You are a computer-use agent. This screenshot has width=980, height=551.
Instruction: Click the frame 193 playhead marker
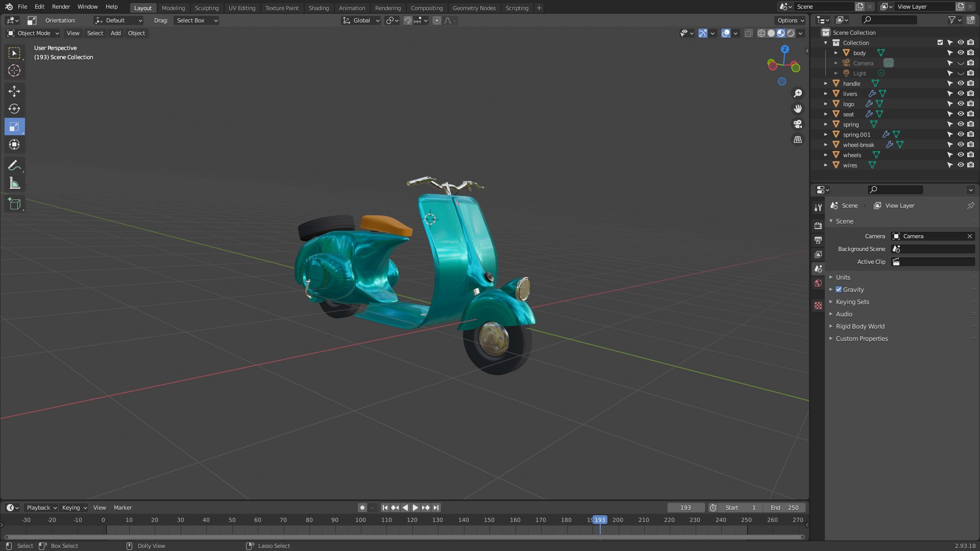[x=600, y=520]
